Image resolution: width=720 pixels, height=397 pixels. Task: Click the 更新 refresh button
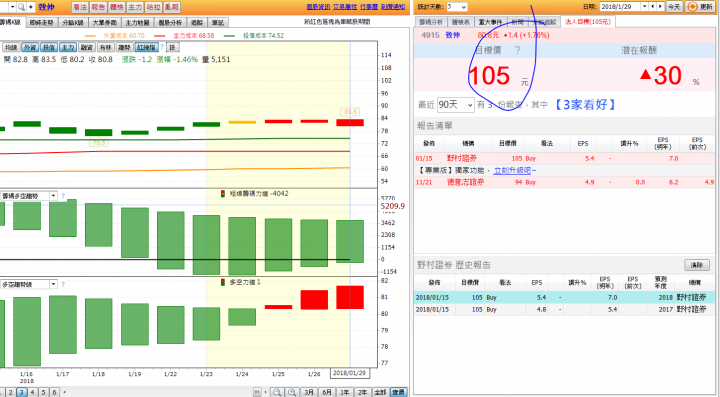pyautogui.click(x=701, y=7)
